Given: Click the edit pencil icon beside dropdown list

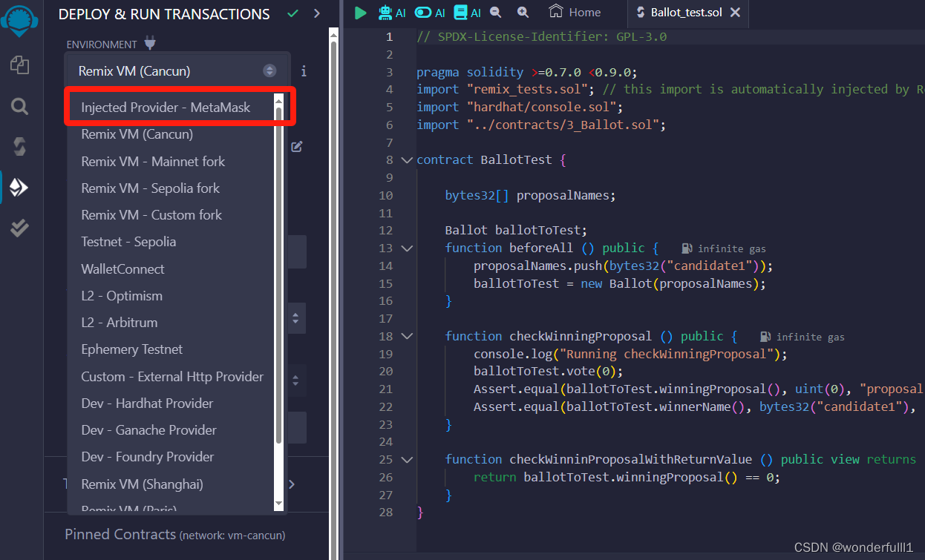Looking at the screenshot, I should [x=297, y=146].
